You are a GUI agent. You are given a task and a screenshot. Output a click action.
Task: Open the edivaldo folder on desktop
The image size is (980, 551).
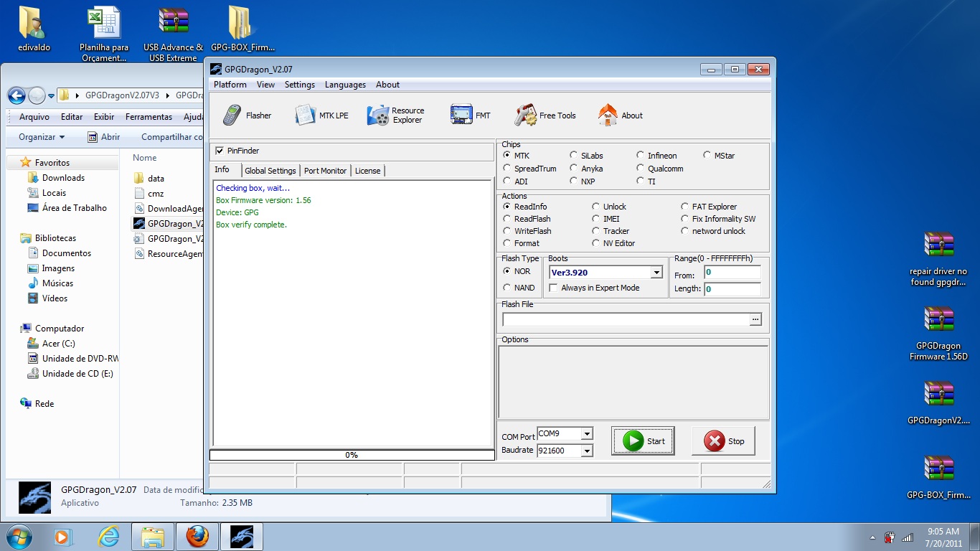point(34,30)
